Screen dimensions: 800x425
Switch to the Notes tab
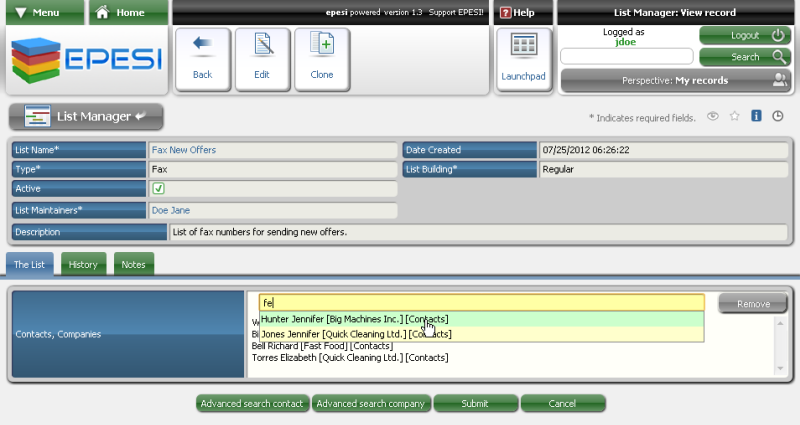click(133, 265)
